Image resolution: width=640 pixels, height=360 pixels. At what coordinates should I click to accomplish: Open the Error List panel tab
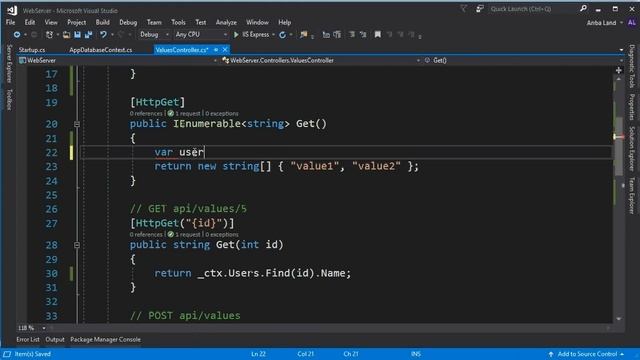(28, 340)
